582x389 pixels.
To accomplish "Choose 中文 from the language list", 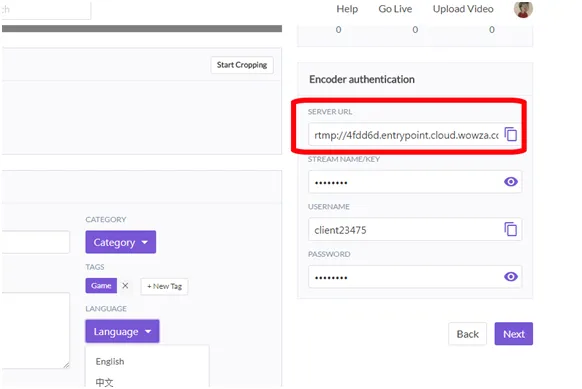I will pyautogui.click(x=104, y=382).
